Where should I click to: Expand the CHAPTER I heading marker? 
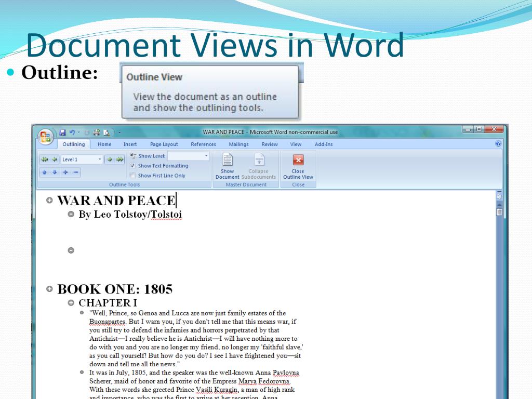point(71,303)
